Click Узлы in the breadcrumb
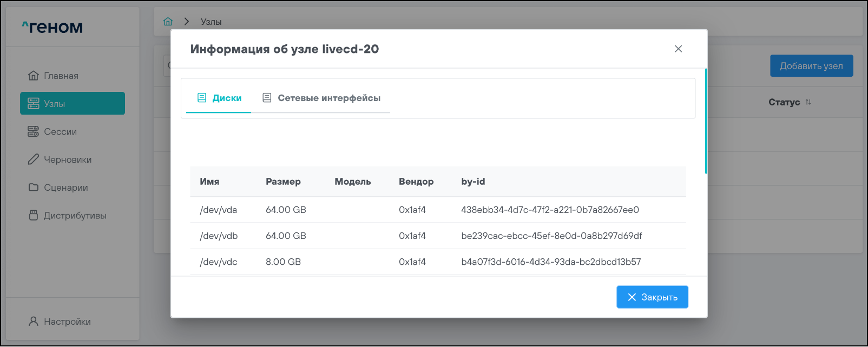This screenshot has height=347, width=868. pos(211,22)
